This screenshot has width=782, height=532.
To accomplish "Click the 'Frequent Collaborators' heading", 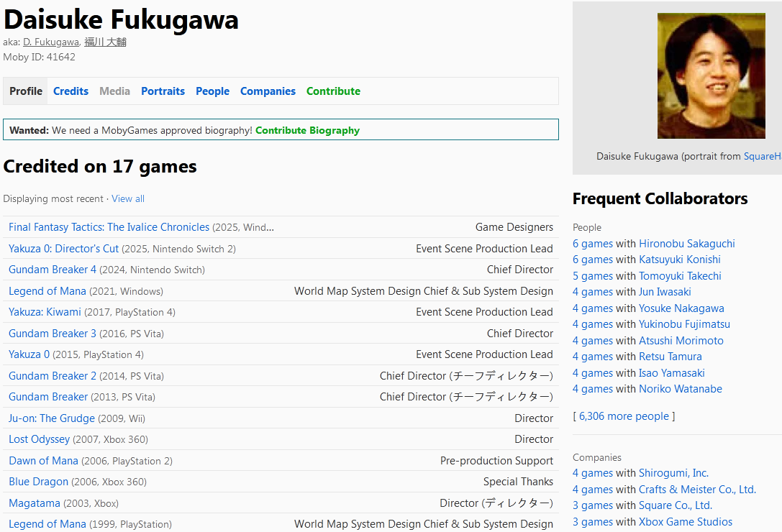I will pos(660,198).
